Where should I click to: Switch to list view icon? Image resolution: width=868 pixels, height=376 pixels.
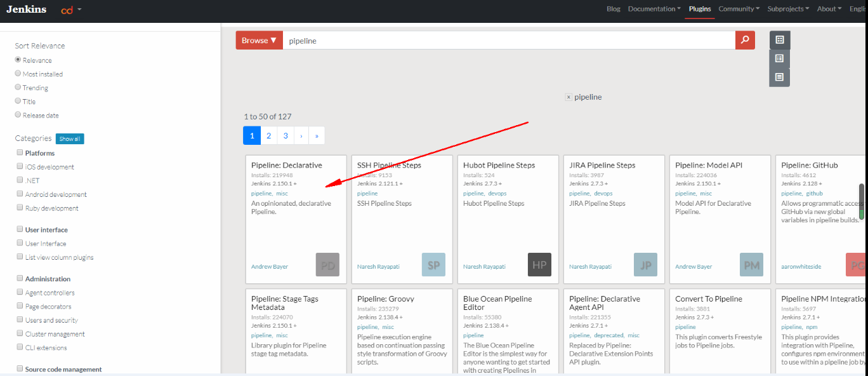pyautogui.click(x=780, y=58)
